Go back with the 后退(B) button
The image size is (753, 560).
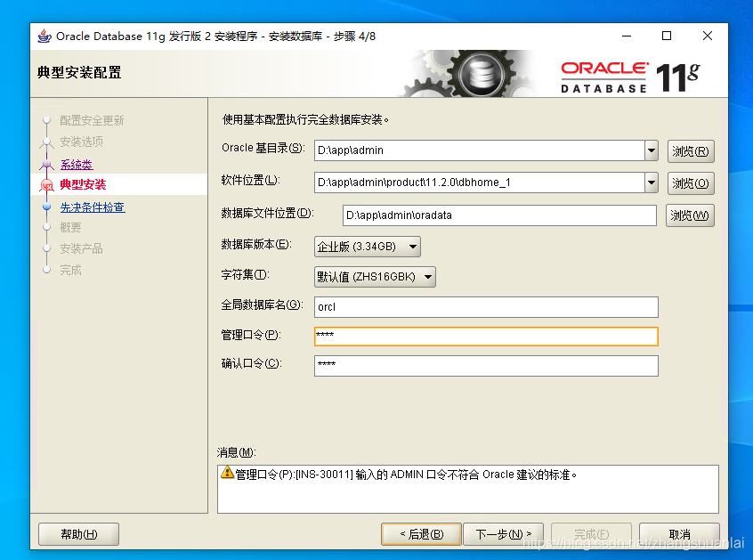point(421,534)
